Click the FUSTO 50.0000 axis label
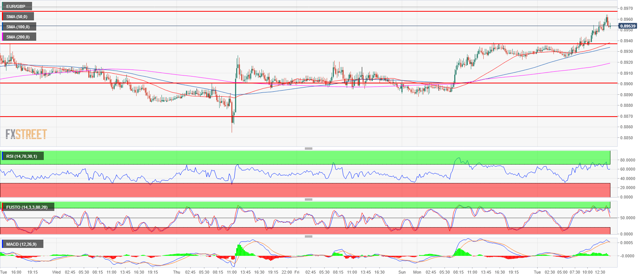 click(x=627, y=218)
